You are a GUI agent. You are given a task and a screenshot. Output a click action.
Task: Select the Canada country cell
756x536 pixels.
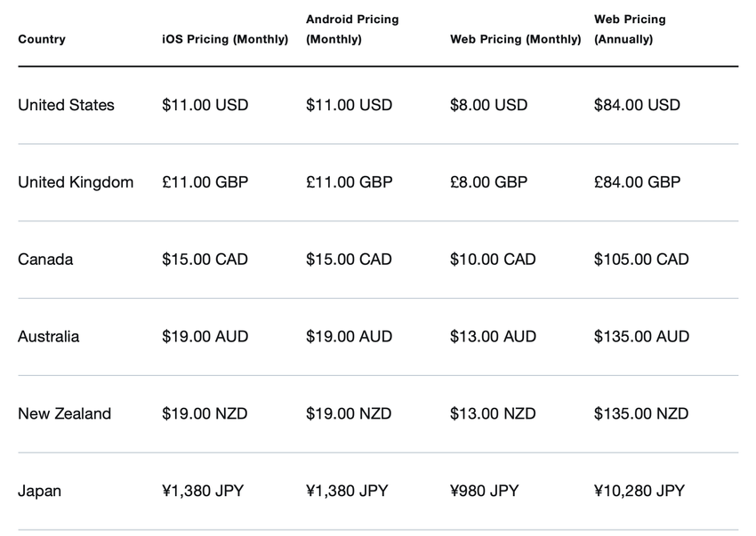pyautogui.click(x=45, y=260)
